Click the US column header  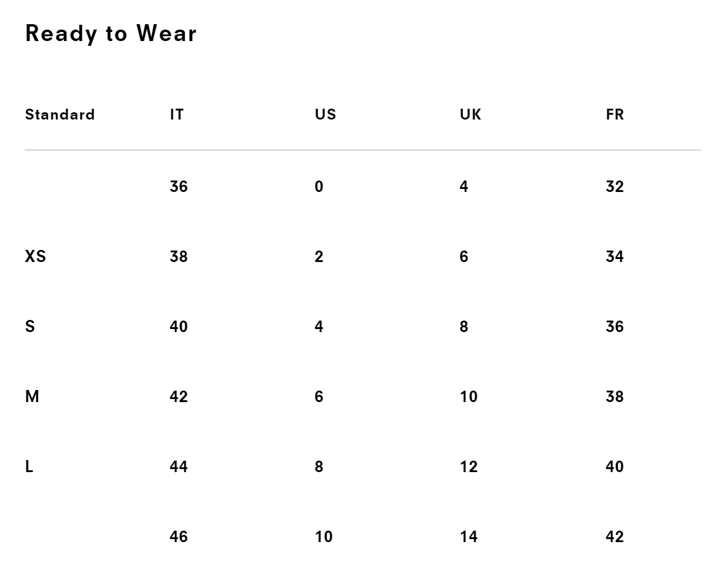point(326,115)
